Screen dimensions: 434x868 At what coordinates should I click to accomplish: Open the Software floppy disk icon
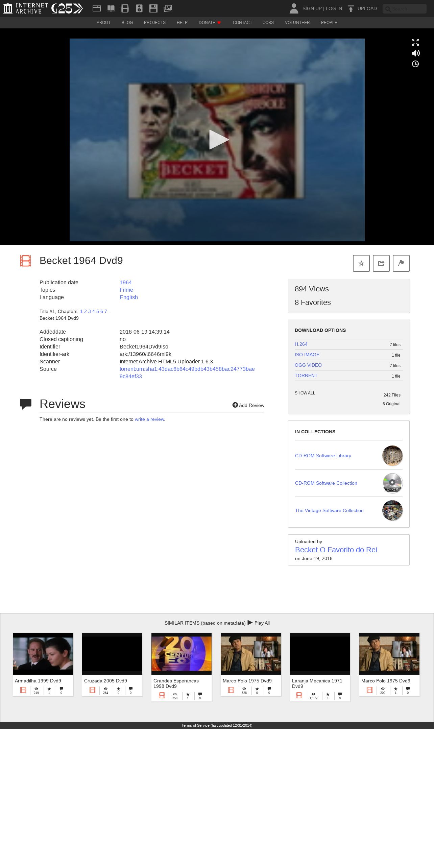153,8
